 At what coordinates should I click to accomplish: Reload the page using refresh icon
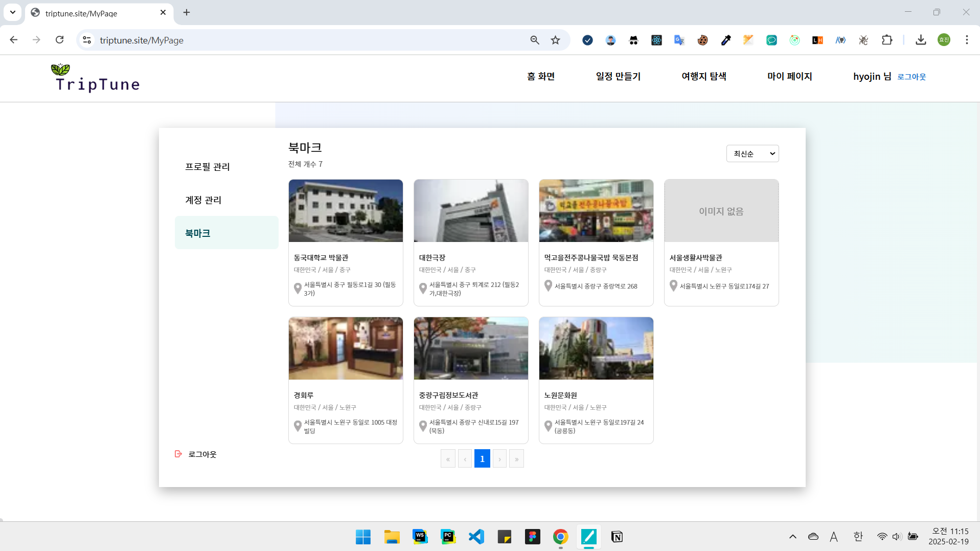pos(60,40)
